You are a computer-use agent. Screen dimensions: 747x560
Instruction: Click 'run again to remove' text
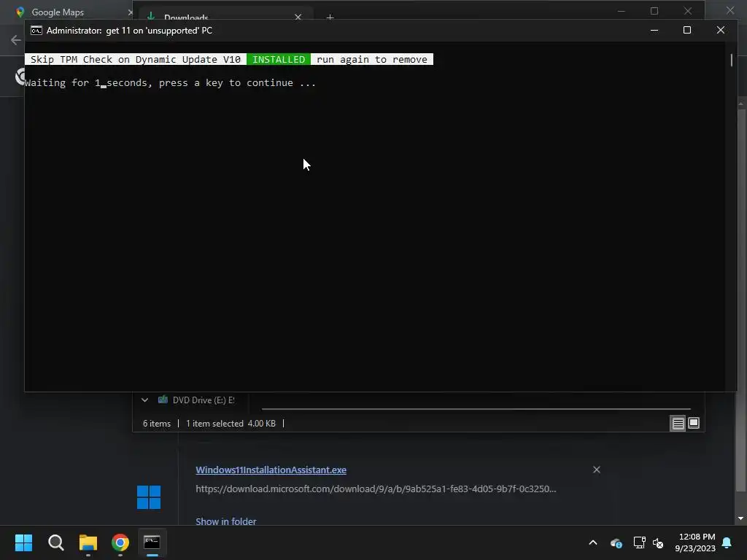pyautogui.click(x=371, y=60)
